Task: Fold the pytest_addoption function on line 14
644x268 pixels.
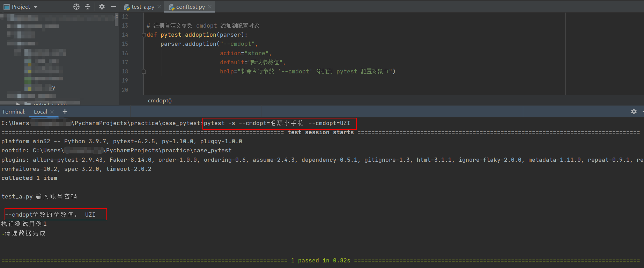Action: tap(143, 35)
